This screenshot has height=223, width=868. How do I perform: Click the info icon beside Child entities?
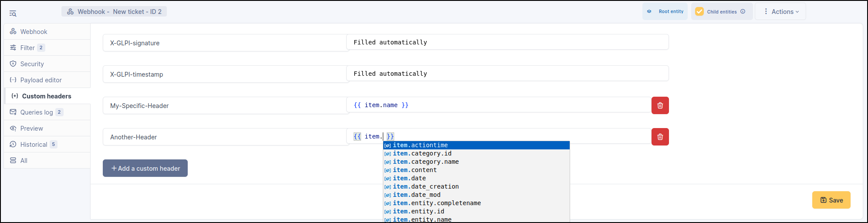743,12
